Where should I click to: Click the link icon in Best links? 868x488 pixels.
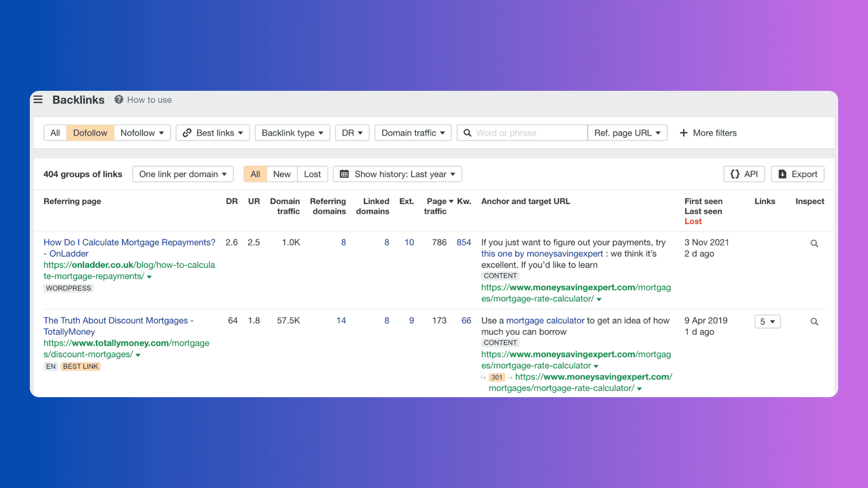(x=187, y=133)
